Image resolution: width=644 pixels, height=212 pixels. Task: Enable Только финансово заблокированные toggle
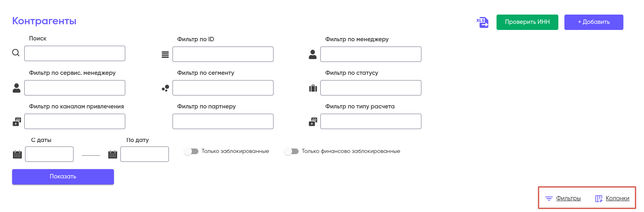tap(291, 151)
